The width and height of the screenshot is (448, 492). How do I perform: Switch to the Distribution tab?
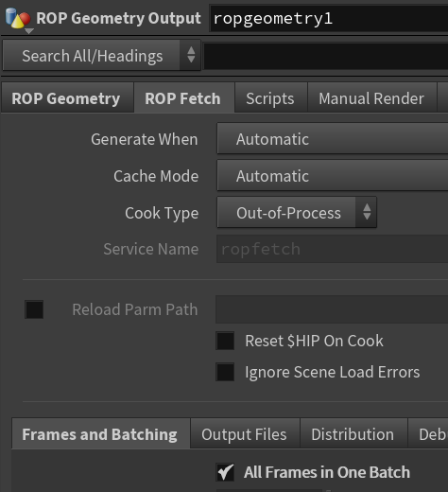point(353,434)
